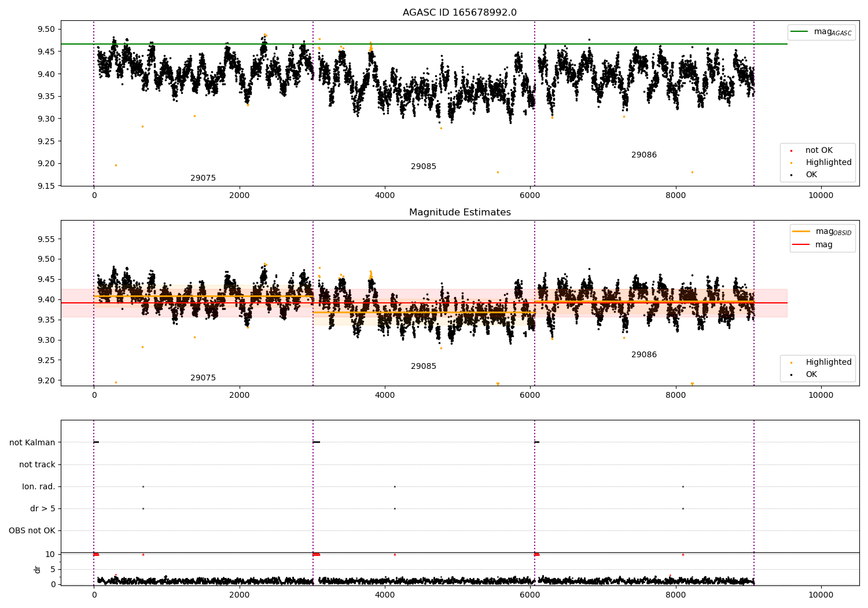The width and height of the screenshot is (868, 608).
Task: Click 29086 label in Magnitude Estimates plot
Action: pyautogui.click(x=644, y=355)
